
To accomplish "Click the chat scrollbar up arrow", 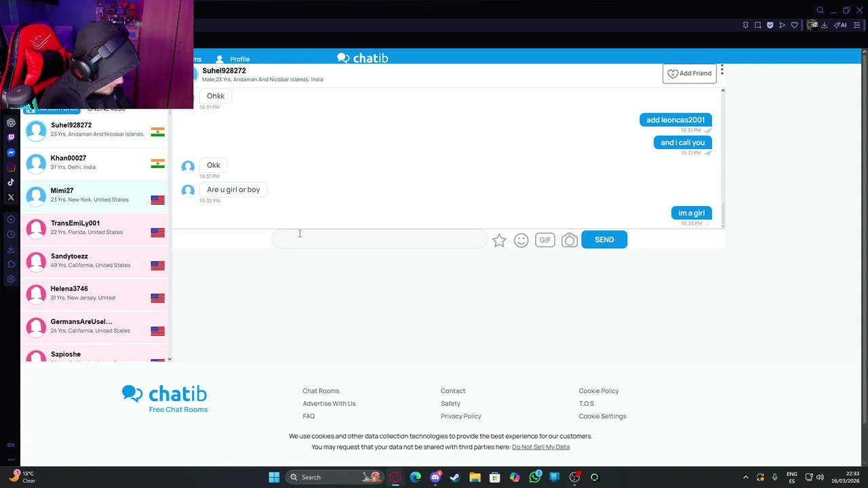I will click(723, 90).
